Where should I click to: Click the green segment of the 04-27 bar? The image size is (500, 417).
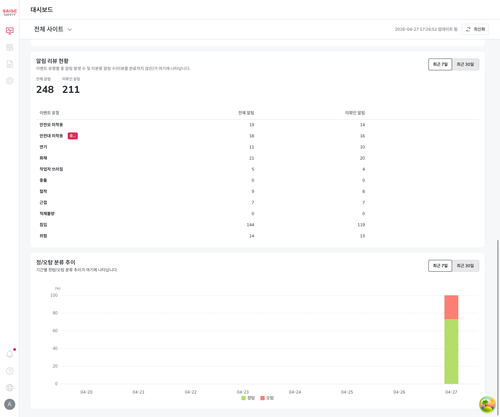pos(451,351)
